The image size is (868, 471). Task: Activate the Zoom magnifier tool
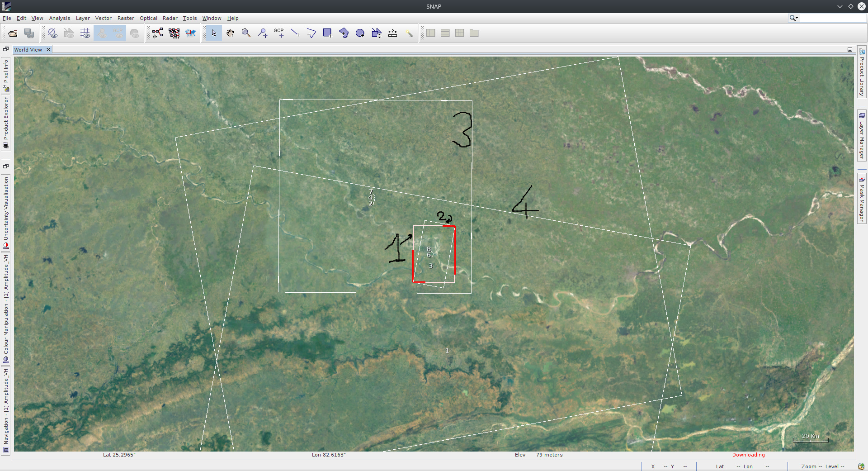click(x=246, y=33)
